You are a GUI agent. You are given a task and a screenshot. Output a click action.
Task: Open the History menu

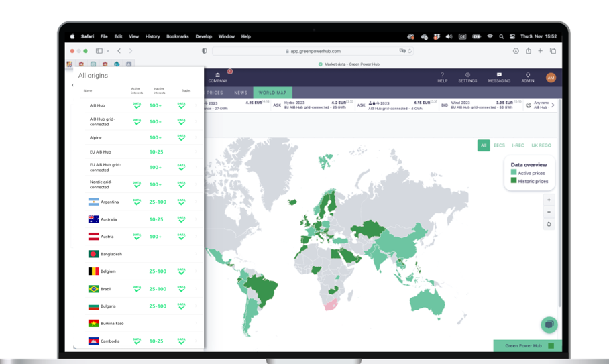click(x=153, y=36)
